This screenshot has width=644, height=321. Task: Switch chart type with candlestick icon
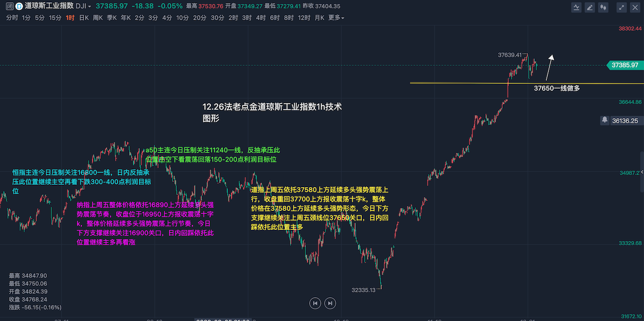pyautogui.click(x=603, y=7)
